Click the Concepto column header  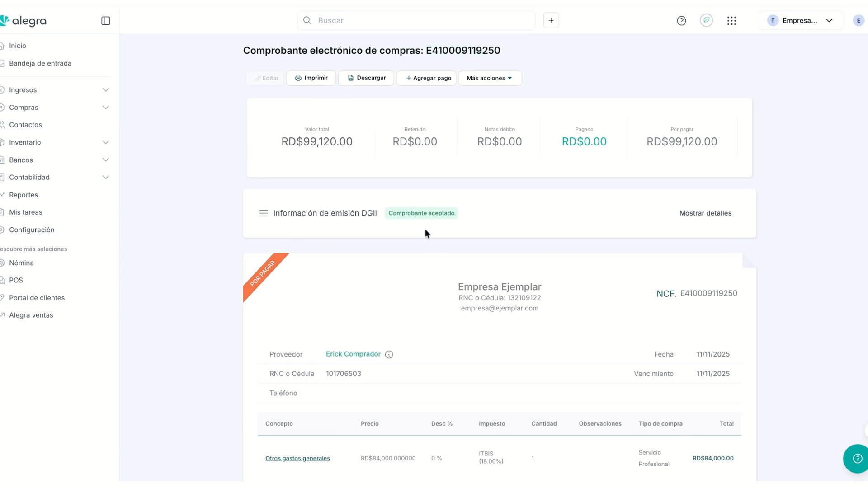[279, 424]
